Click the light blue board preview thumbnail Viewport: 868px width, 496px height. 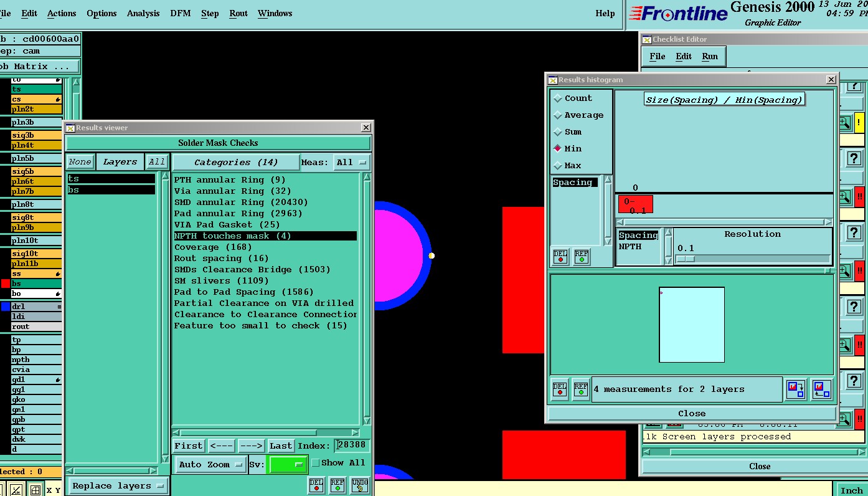692,325
